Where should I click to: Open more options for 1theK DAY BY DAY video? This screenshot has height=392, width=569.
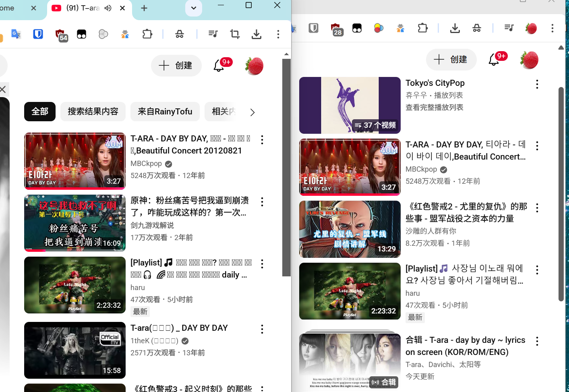[262, 329]
